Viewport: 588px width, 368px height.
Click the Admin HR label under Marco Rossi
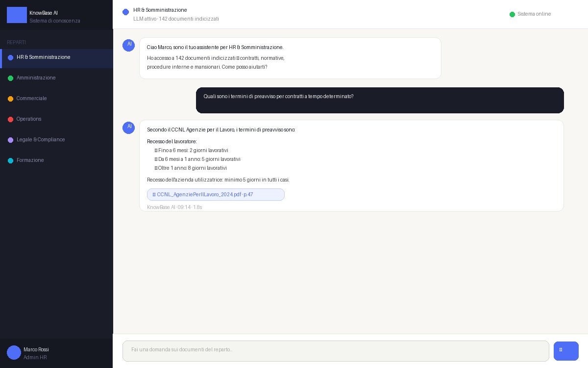[x=35, y=357]
